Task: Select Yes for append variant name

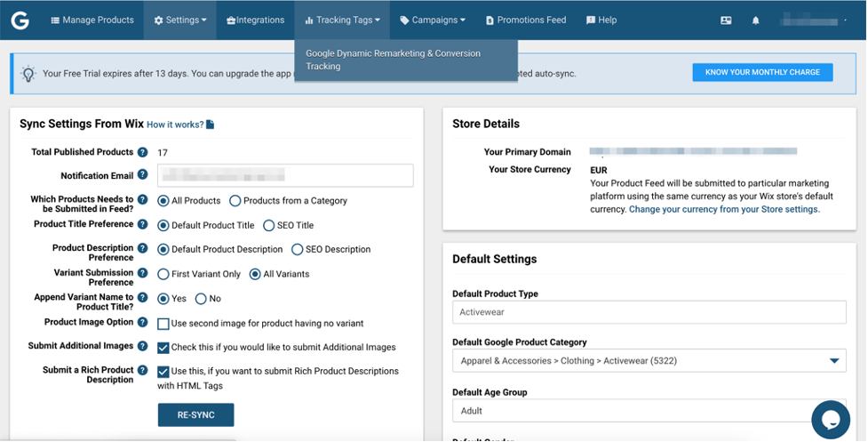Action: click(x=163, y=299)
